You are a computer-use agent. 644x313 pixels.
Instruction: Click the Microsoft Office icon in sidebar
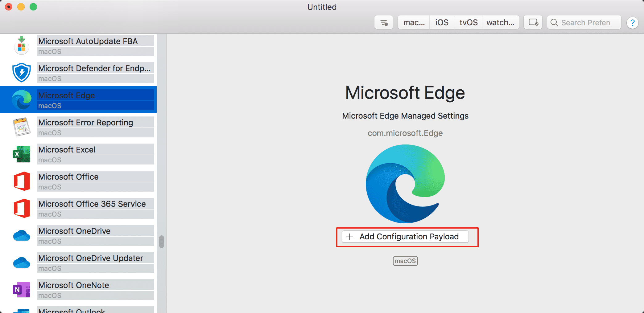(22, 181)
